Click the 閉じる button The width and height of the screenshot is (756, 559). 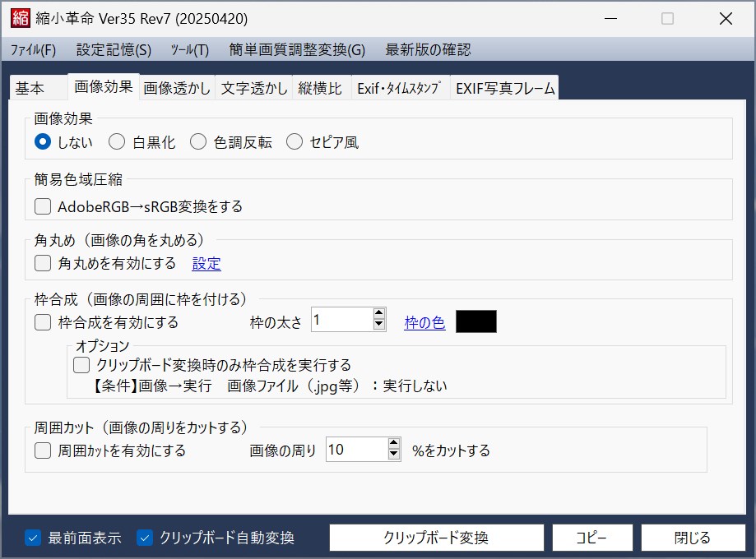pyautogui.click(x=693, y=538)
